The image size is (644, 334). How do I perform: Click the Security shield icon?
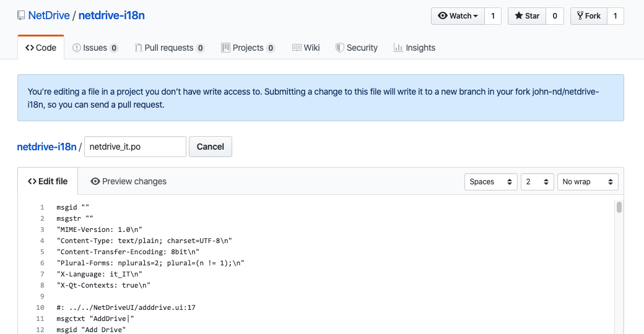340,48
